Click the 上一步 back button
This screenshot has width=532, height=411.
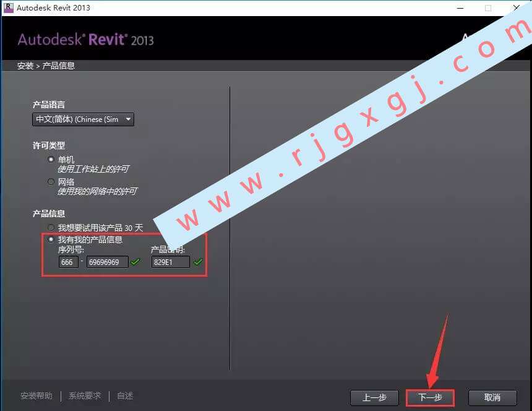coord(374,397)
